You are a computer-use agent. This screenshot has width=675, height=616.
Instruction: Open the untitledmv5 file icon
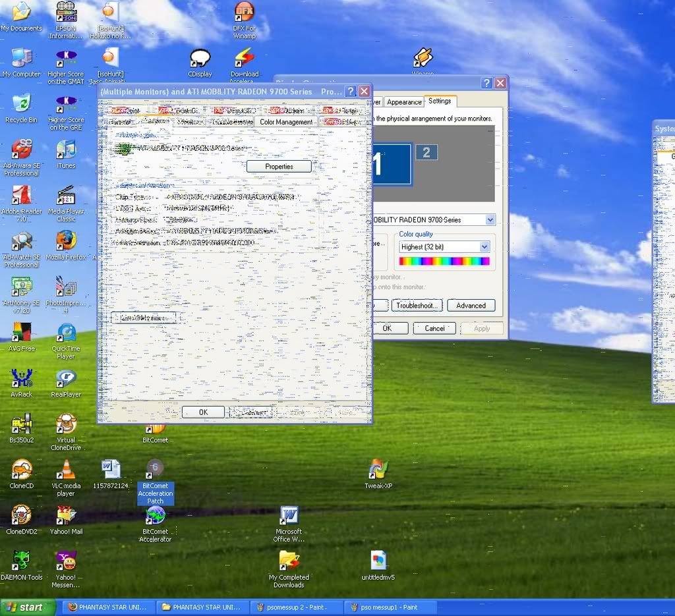click(x=378, y=566)
